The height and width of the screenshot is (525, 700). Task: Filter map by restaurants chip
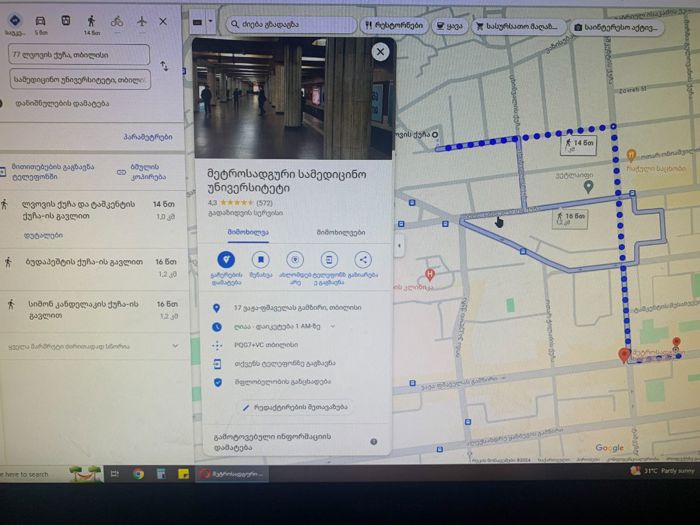(x=394, y=26)
